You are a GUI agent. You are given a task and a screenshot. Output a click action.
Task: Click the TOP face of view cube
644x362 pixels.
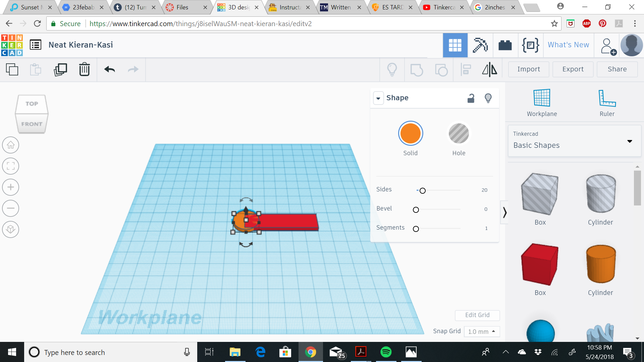[32, 104]
